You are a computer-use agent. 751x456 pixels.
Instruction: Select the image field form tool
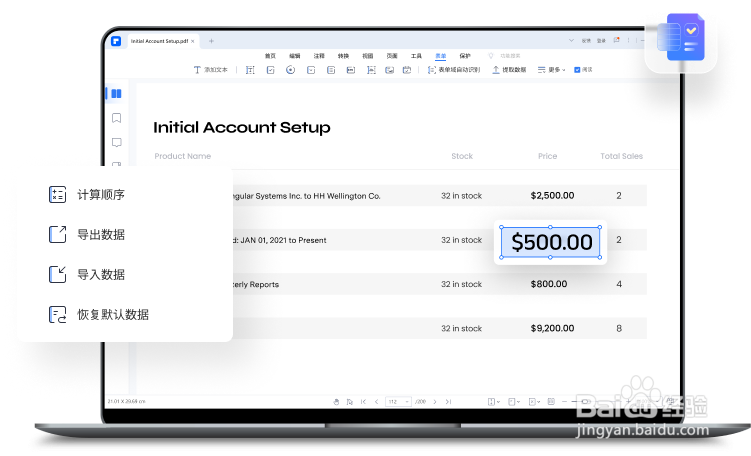coord(390,70)
